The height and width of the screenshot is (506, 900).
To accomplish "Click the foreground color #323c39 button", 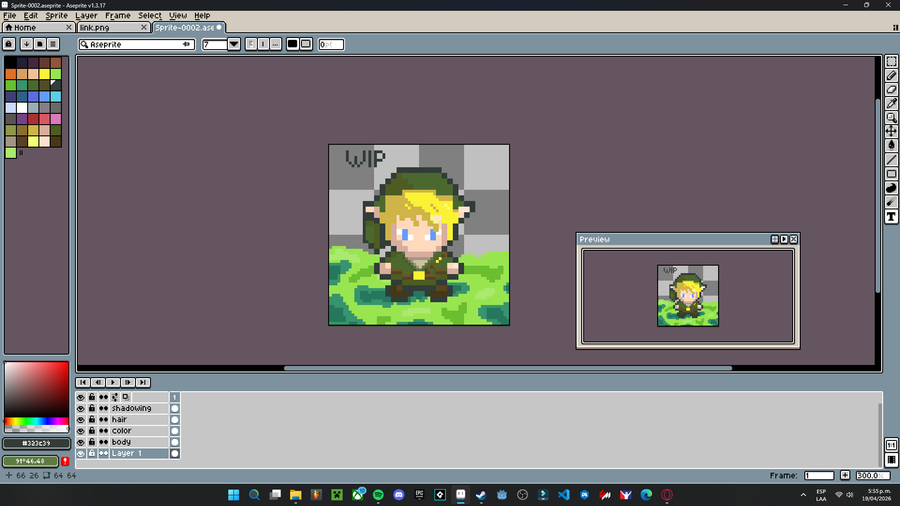I will coord(37,443).
